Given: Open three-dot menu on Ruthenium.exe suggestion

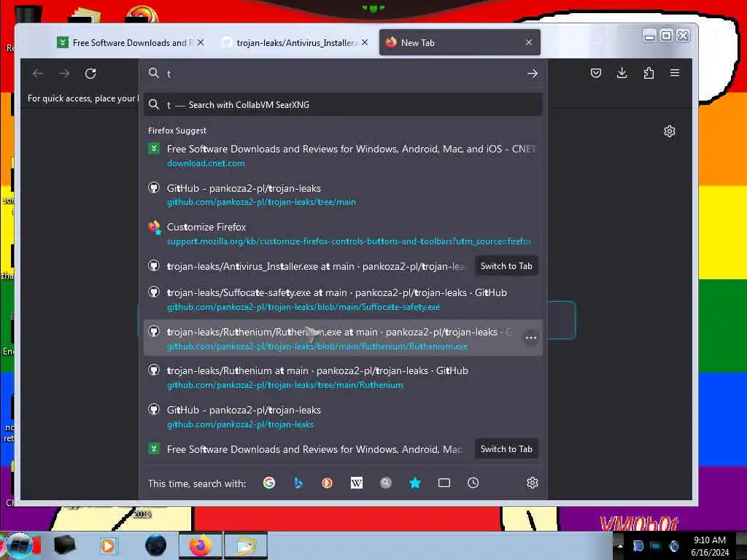Looking at the screenshot, I should (x=531, y=338).
